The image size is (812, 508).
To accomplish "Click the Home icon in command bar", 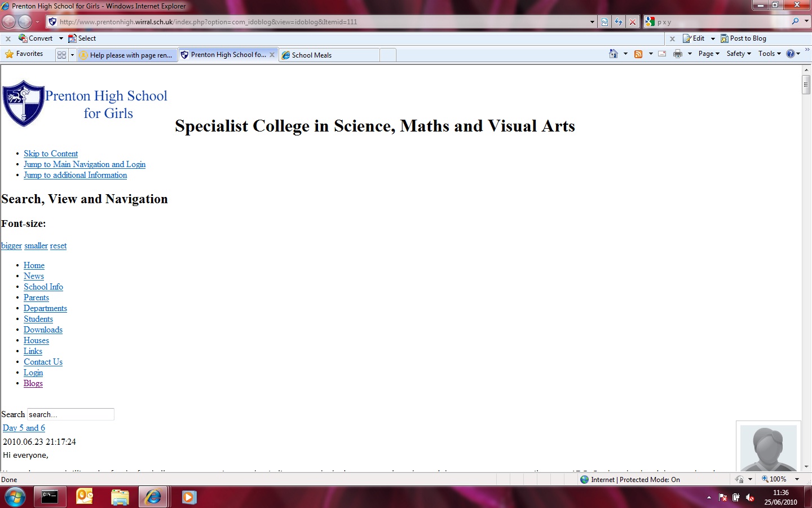I will point(614,54).
